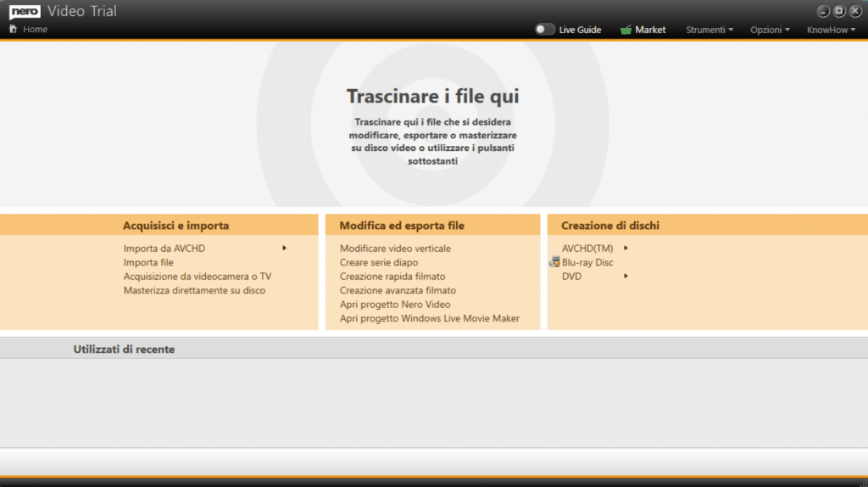
Task: Click the Modifica ed esporta file header
Action: point(402,226)
